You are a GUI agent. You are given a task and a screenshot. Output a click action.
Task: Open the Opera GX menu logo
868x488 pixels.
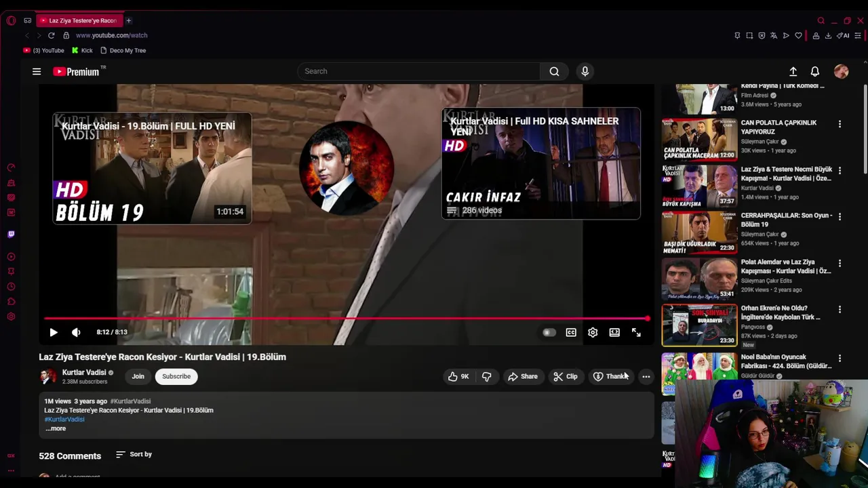click(11, 20)
